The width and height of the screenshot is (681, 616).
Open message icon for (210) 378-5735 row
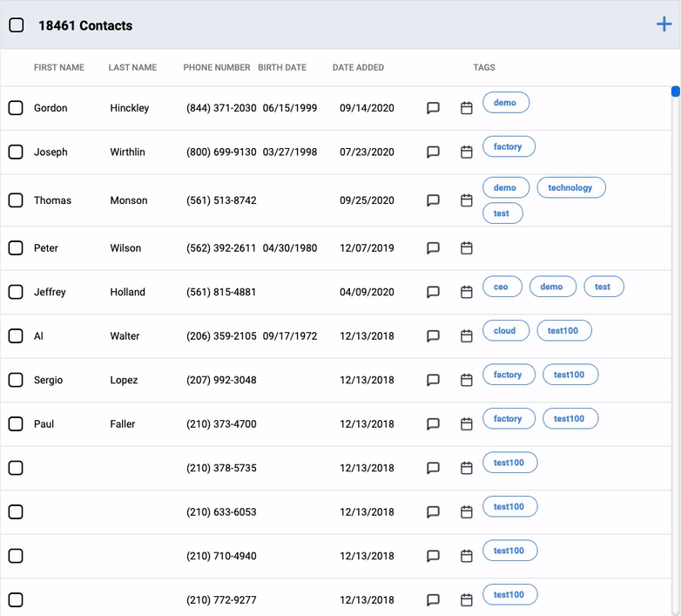(433, 468)
